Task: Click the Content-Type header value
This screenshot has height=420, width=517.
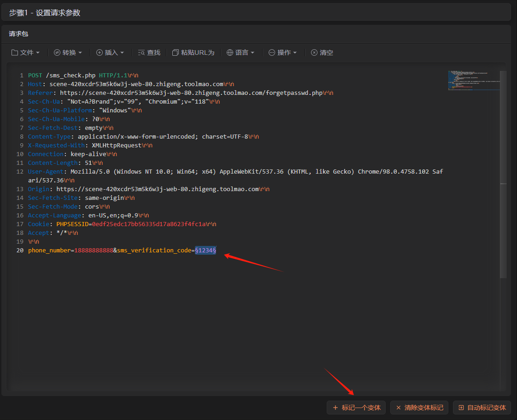Action: pos(163,136)
